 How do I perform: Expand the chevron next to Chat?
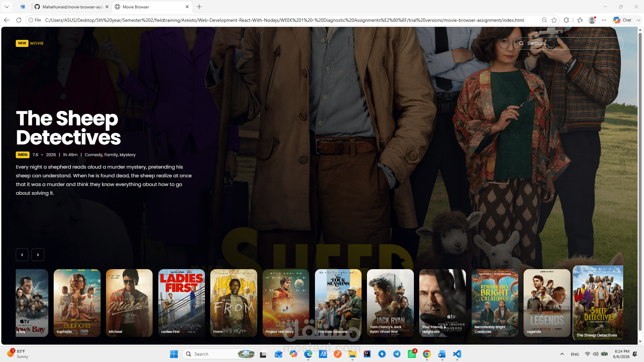tap(638, 20)
